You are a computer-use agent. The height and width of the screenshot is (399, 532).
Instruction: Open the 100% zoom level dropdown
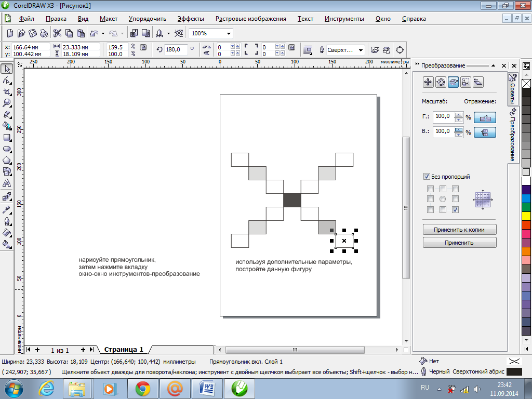229,34
